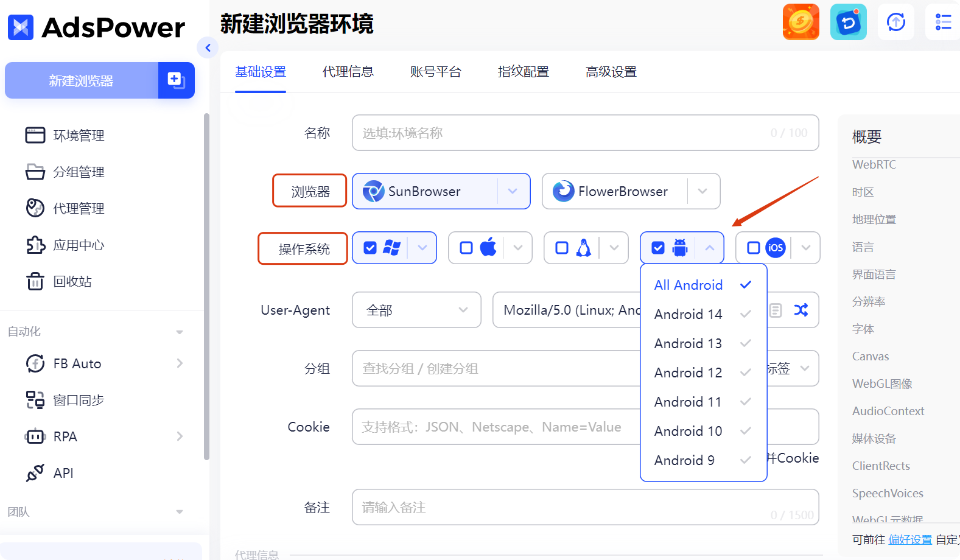This screenshot has height=560, width=960.
Task: Select Android 10 in the dropdown list
Action: 703,431
